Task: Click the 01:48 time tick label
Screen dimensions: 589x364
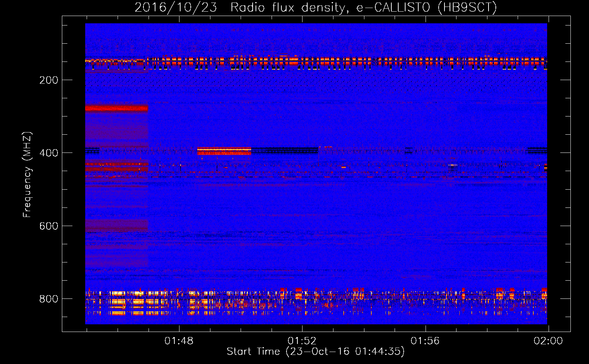Action: click(179, 341)
